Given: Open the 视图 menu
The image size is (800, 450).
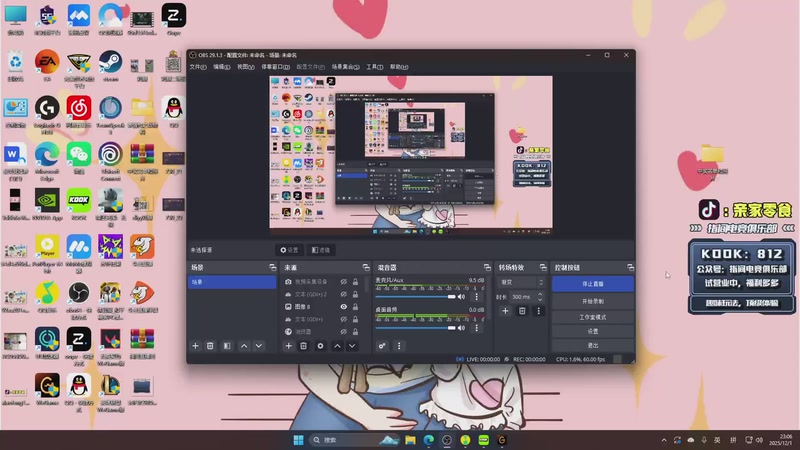Looking at the screenshot, I should point(245,67).
